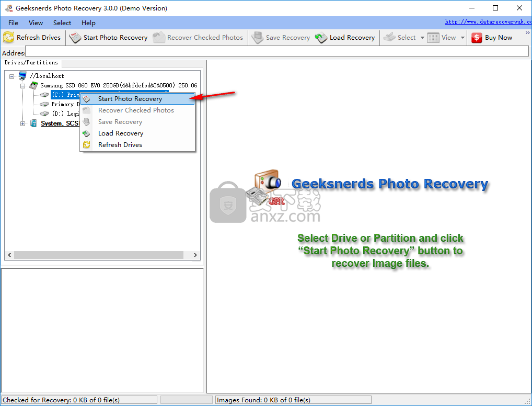Screen dimensions: 532x406
Task: Click the Refresh Drives context menu icon
Action: (87, 145)
